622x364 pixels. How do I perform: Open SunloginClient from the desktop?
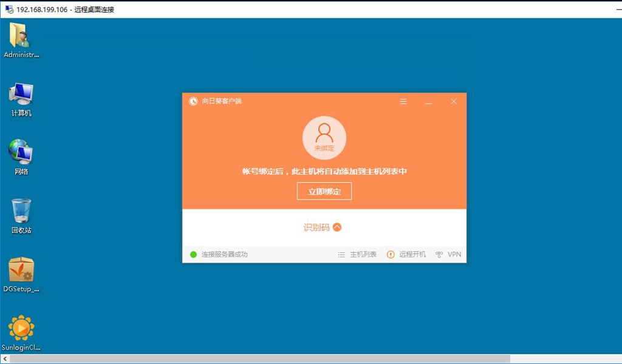click(21, 328)
